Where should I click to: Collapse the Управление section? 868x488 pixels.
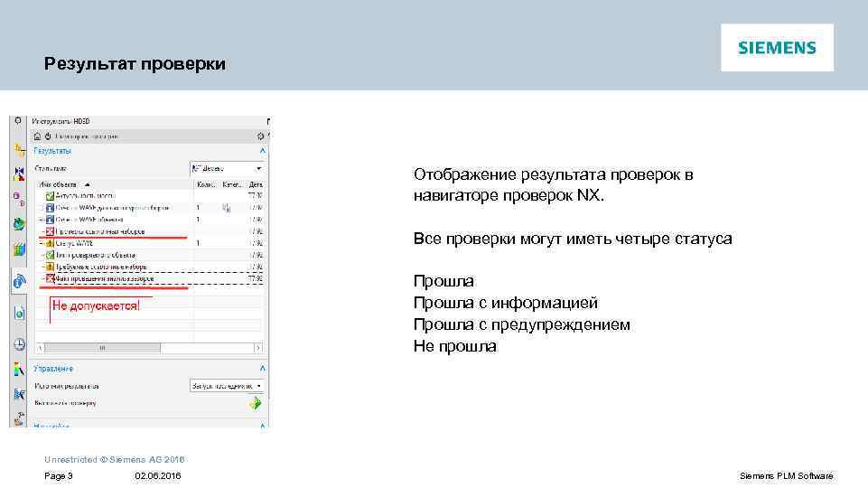(x=263, y=369)
